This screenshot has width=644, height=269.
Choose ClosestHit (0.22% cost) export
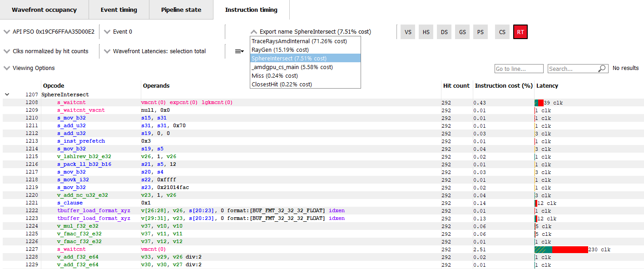(305, 84)
